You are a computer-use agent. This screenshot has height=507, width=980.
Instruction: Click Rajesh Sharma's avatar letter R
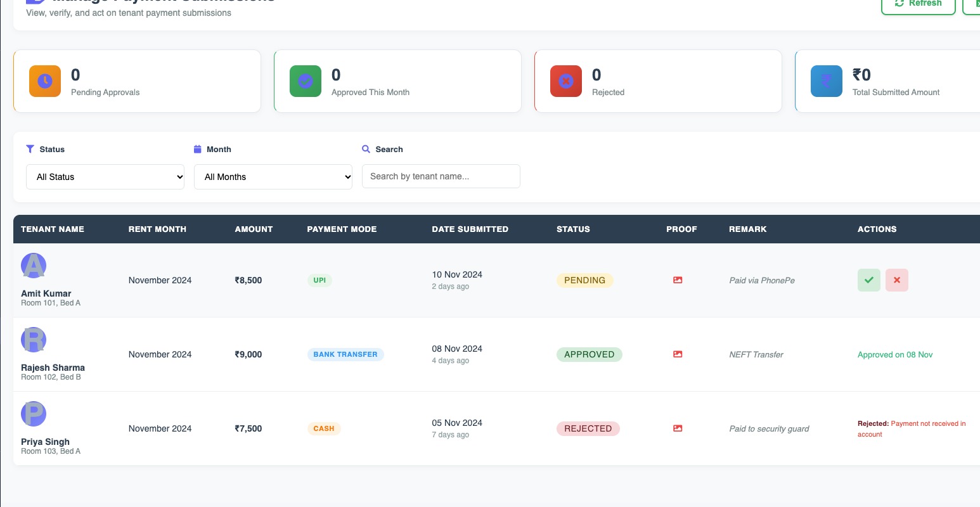pyautogui.click(x=34, y=340)
